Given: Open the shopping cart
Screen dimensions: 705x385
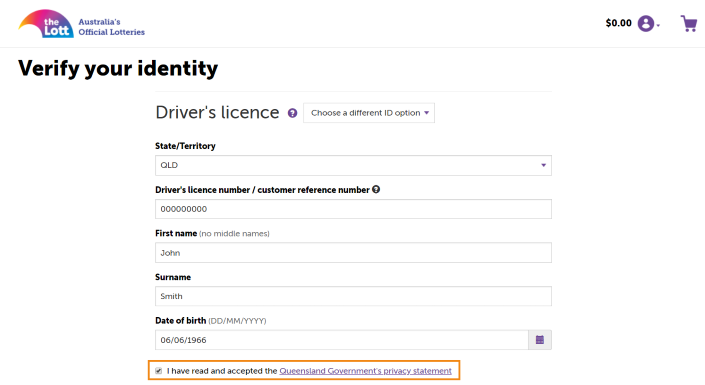Looking at the screenshot, I should coord(689,23).
